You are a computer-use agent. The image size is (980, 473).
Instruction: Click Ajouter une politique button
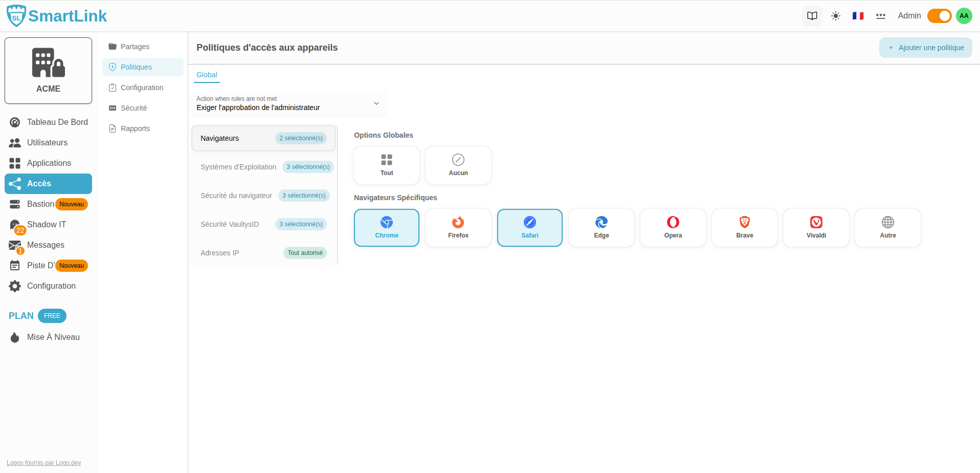925,48
